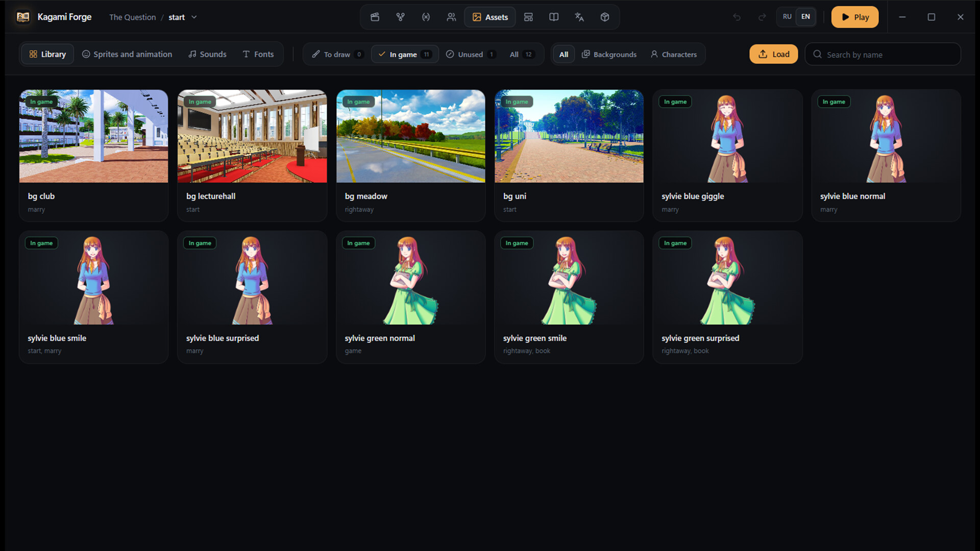
Task: Click the 'bg lecturehall' asset name
Action: pyautogui.click(x=211, y=196)
